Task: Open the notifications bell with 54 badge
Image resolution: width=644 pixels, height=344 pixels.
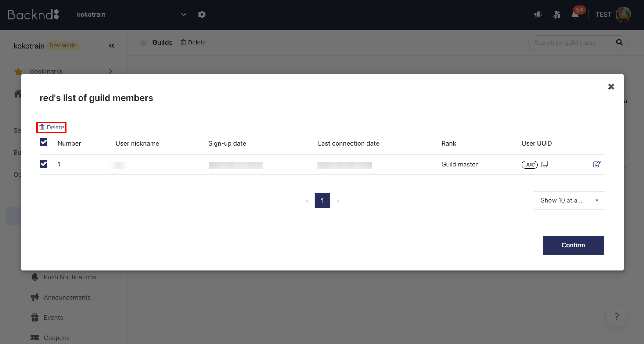Action: pyautogui.click(x=575, y=15)
